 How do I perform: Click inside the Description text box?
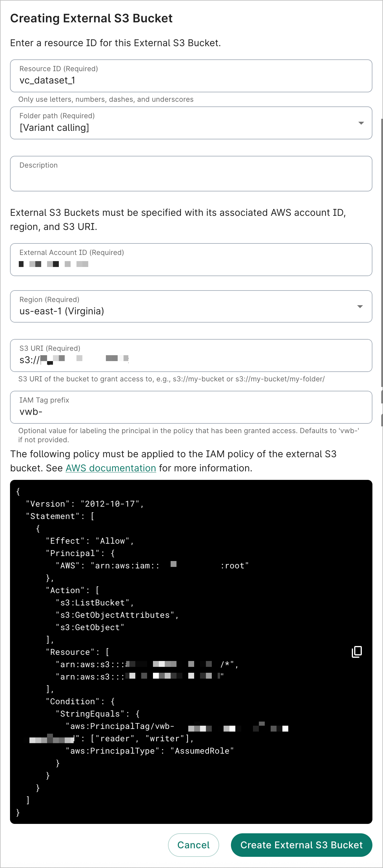coord(191,173)
